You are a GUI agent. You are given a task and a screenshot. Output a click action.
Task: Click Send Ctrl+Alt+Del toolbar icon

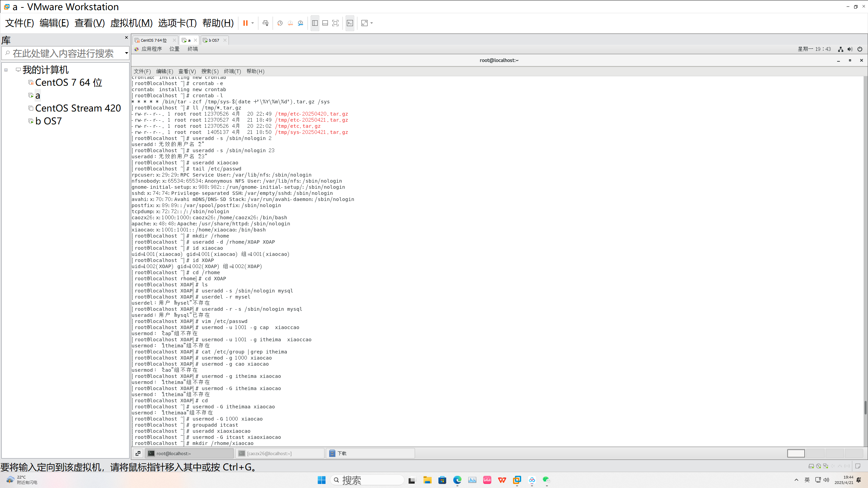pos(265,23)
